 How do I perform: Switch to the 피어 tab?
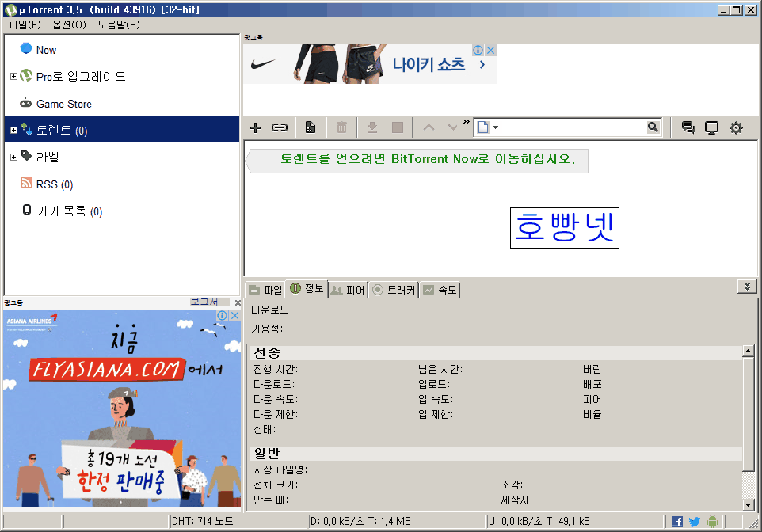click(348, 290)
